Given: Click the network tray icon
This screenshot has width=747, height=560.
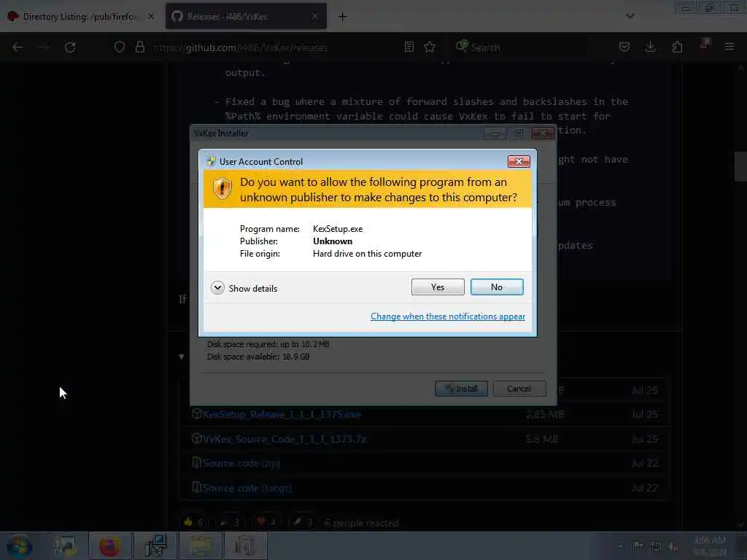Looking at the screenshot, I should 656,547.
